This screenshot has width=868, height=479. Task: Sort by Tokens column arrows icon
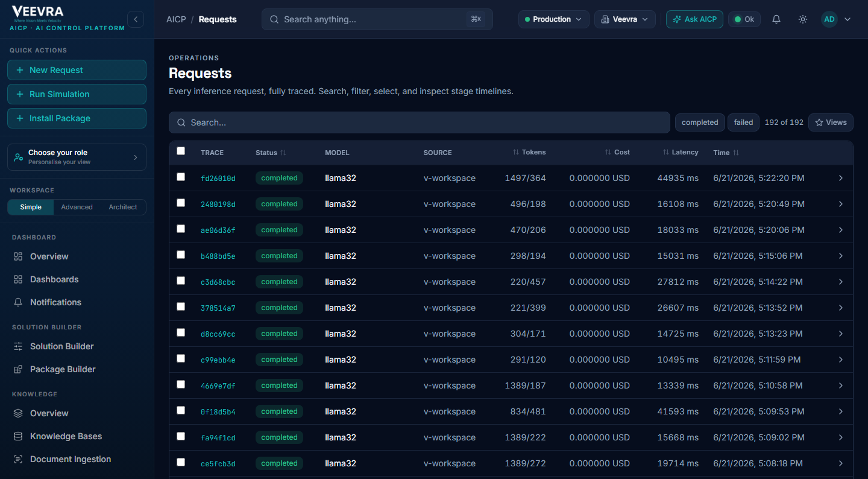pyautogui.click(x=516, y=152)
